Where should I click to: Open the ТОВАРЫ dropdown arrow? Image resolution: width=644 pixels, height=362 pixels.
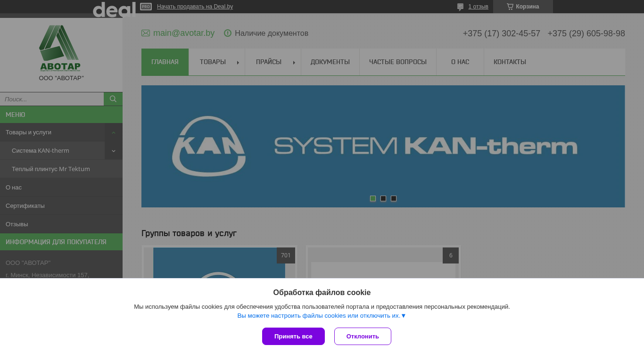point(238,62)
